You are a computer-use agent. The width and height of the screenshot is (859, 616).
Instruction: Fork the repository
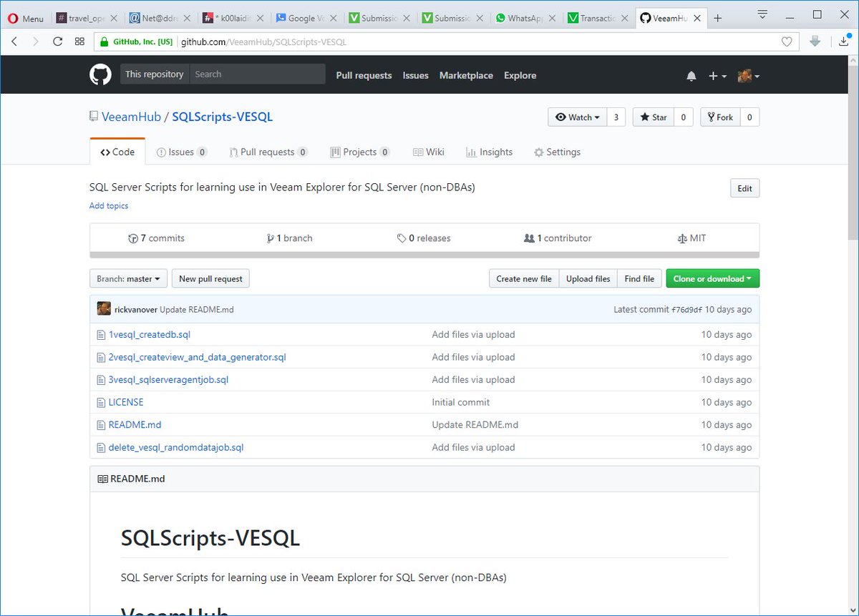pyautogui.click(x=720, y=117)
